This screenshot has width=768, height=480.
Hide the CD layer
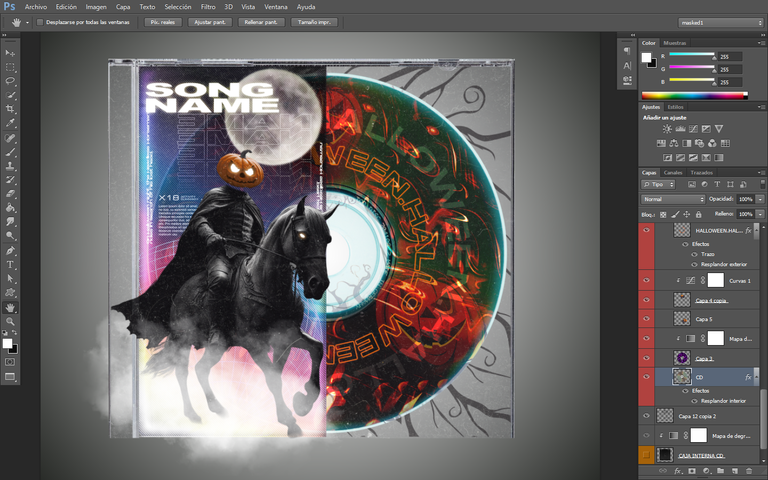(647, 377)
